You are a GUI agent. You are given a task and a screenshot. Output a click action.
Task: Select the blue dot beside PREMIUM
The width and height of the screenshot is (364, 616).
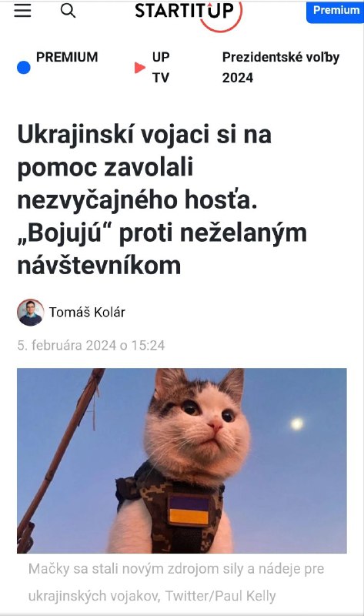(24, 68)
